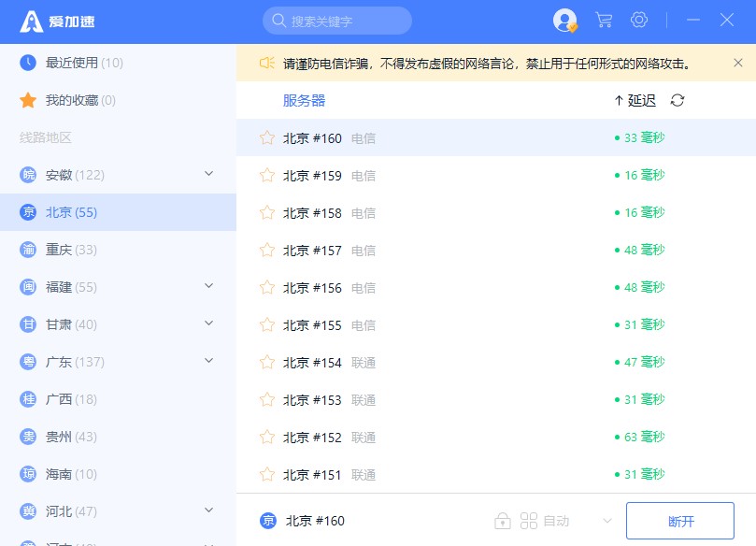Open the shopping cart icon
Screen dimensions: 756x546
pos(604,20)
